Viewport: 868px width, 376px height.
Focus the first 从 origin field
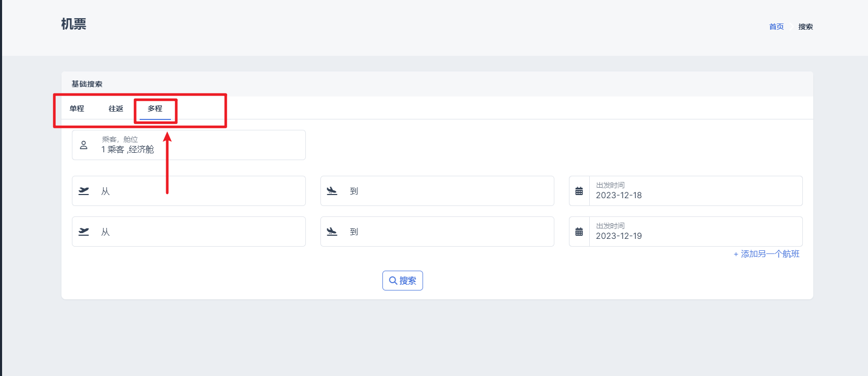198,191
